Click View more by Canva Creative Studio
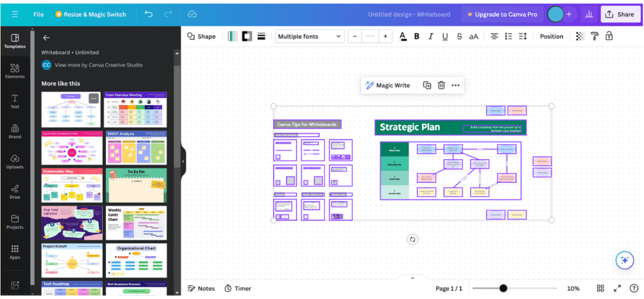 click(98, 65)
